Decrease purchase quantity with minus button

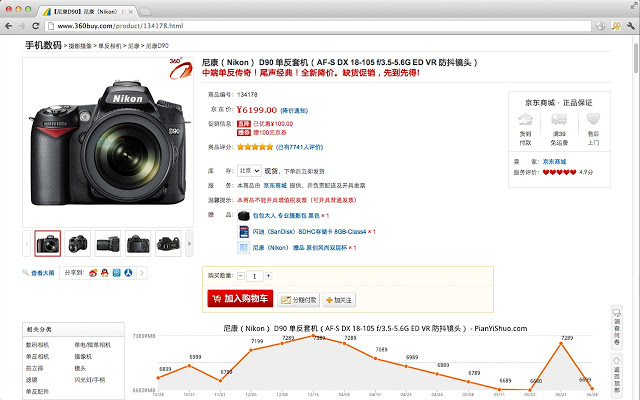[241, 276]
